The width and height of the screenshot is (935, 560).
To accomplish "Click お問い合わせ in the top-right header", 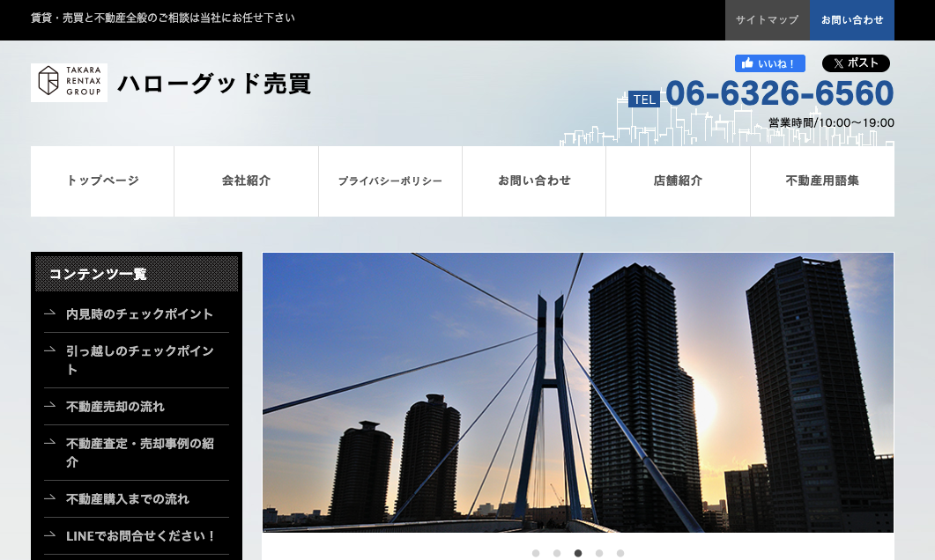I will 852,19.
